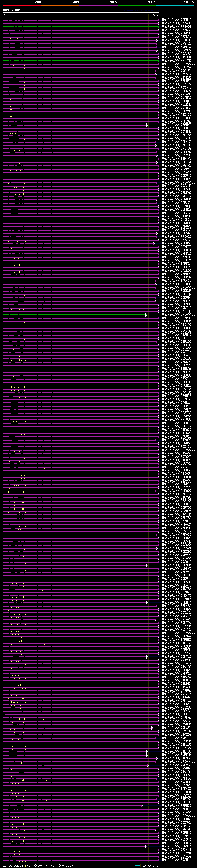Click the end position label 537
Screen dimensions: 197x868
155,15
